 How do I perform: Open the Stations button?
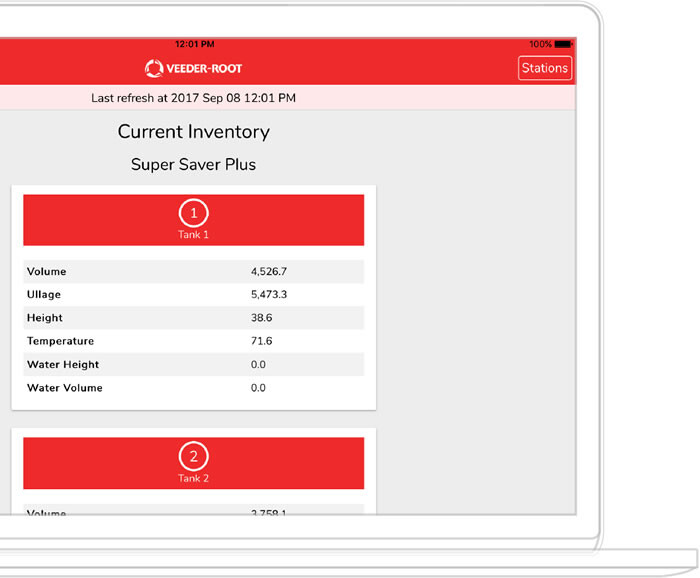(x=545, y=68)
